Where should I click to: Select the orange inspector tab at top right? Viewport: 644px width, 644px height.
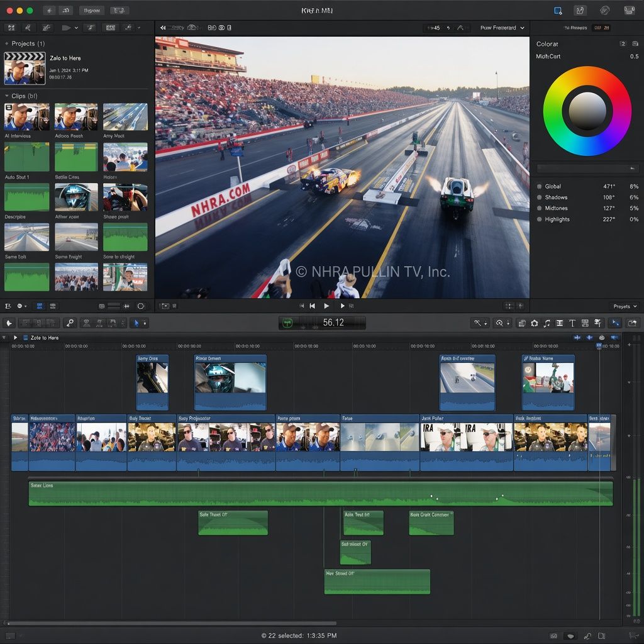602,28
